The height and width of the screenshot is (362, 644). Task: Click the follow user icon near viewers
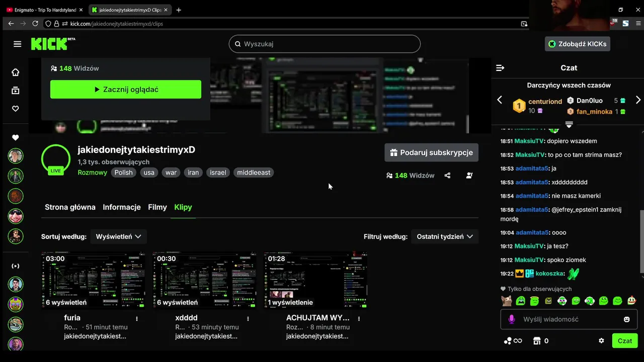469,175
